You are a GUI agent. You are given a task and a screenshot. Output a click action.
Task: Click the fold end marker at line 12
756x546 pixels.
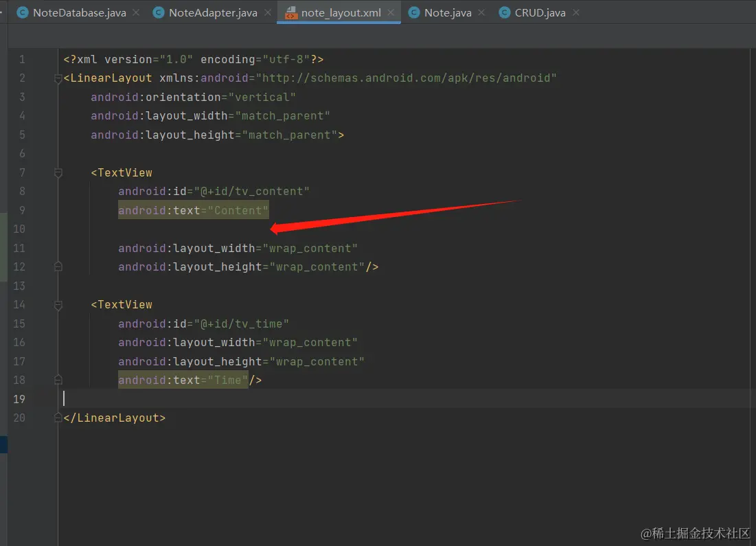click(58, 266)
